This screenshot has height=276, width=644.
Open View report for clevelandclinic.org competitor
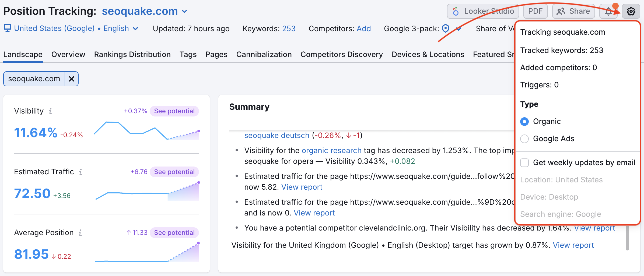pos(594,228)
